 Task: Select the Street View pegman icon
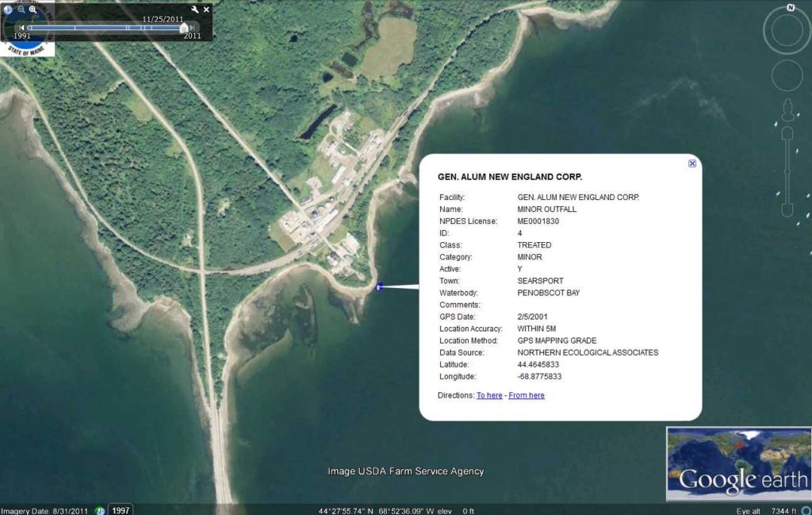click(x=787, y=110)
